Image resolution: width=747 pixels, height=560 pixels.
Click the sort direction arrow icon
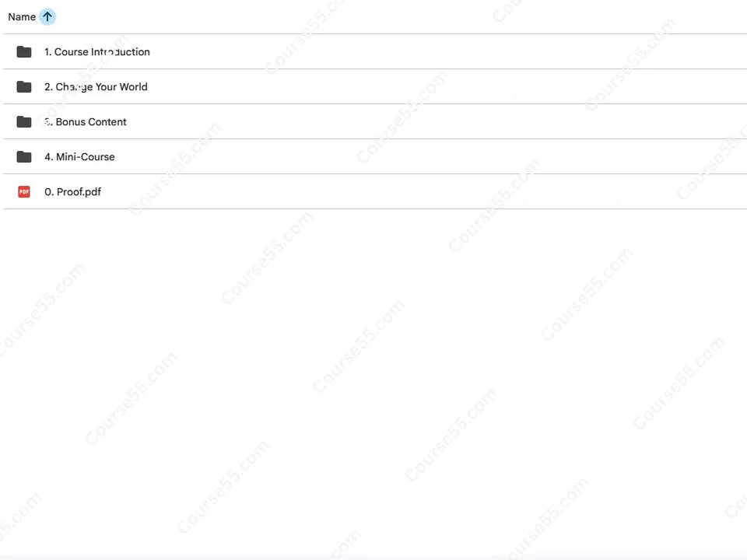(x=47, y=16)
